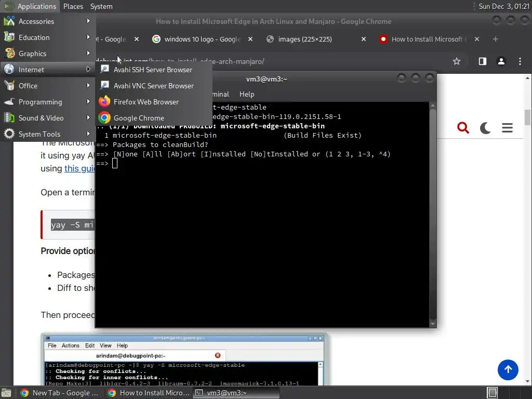Click the Accessories category icon
This screenshot has height=399, width=532.
(x=9, y=21)
